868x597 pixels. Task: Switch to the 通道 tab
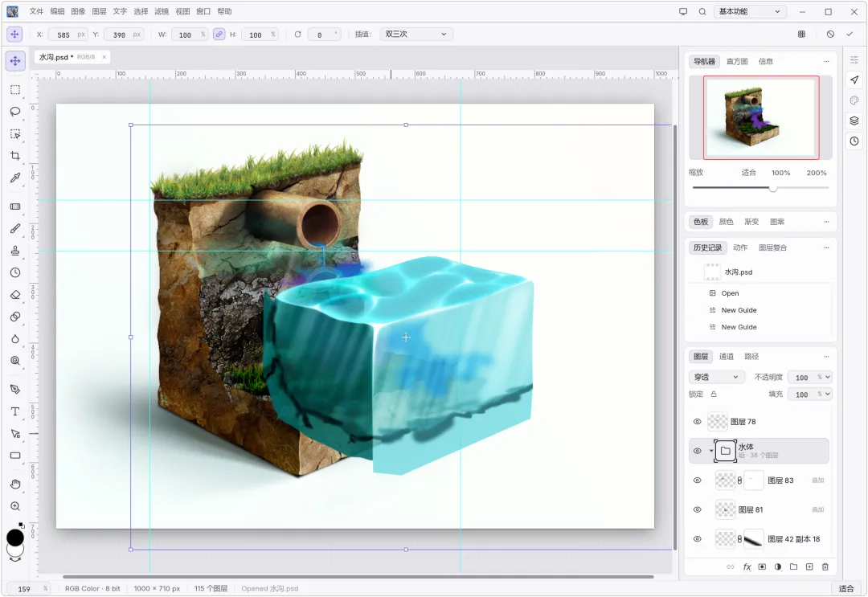tap(727, 356)
